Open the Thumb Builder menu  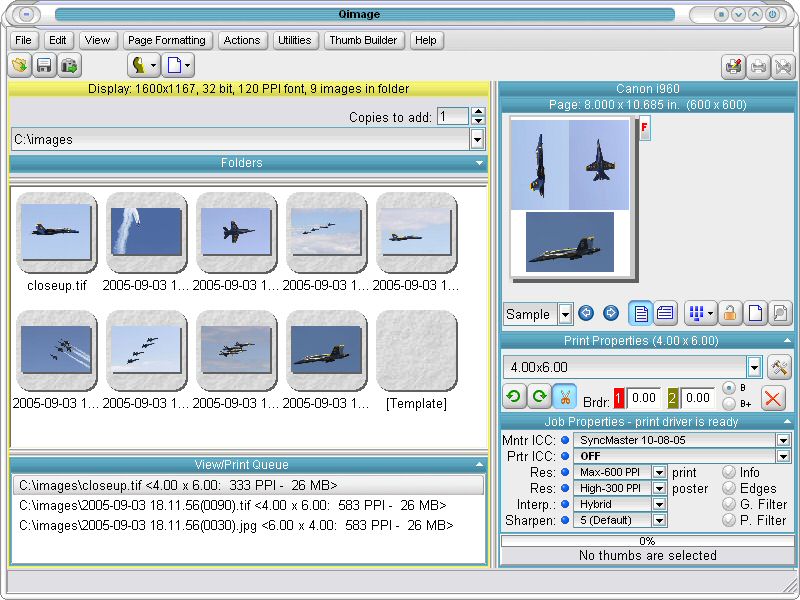363,40
